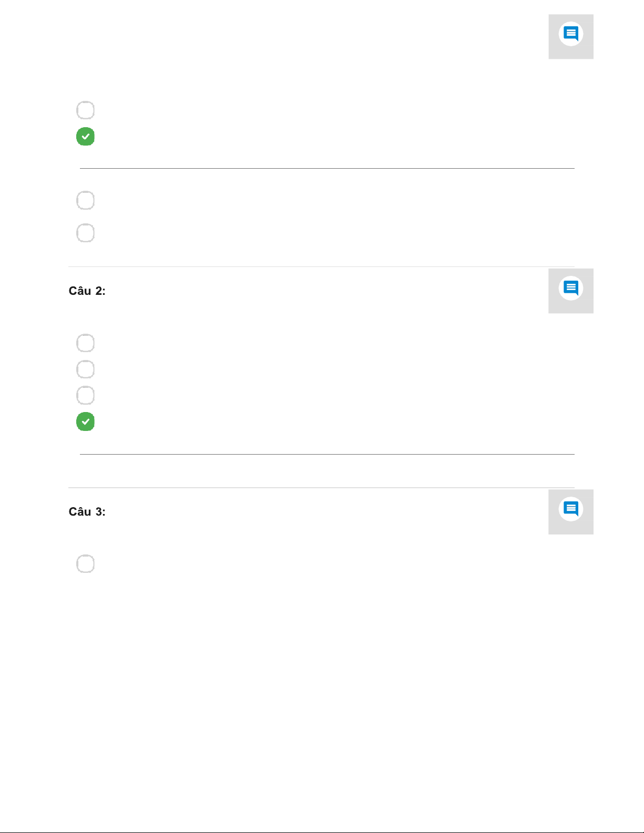Select the last answer checkbox above Câu 2
This screenshot has height=833, width=644.
pyautogui.click(x=85, y=233)
